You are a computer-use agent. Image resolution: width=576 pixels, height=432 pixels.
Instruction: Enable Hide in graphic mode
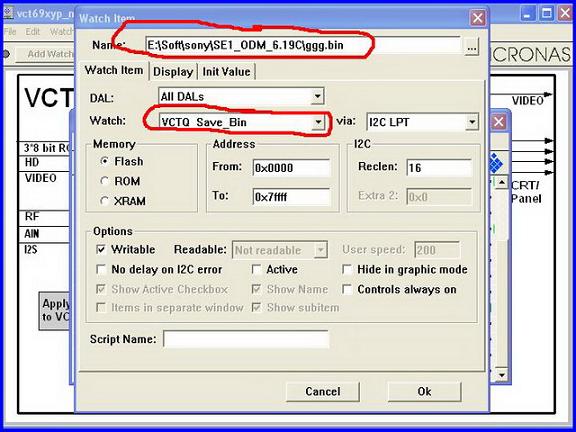pos(347,269)
